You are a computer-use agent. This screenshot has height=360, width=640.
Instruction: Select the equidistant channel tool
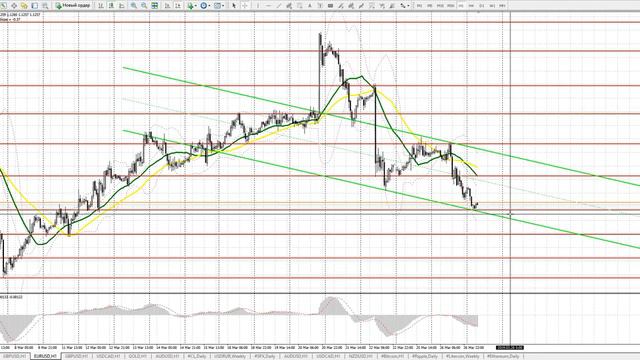pos(289,6)
